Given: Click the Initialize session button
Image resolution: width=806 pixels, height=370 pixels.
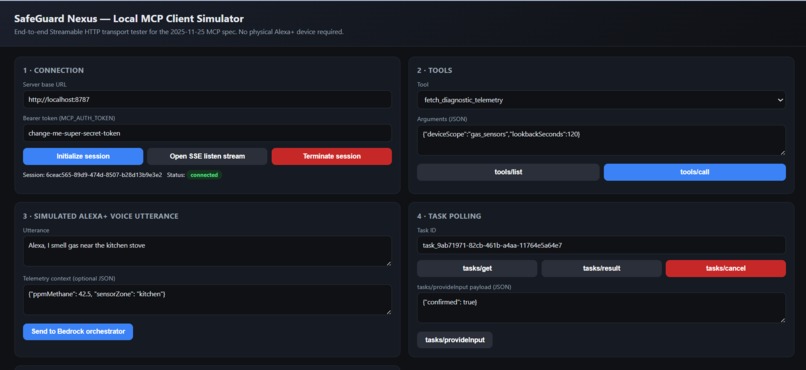Looking at the screenshot, I should [x=83, y=156].
